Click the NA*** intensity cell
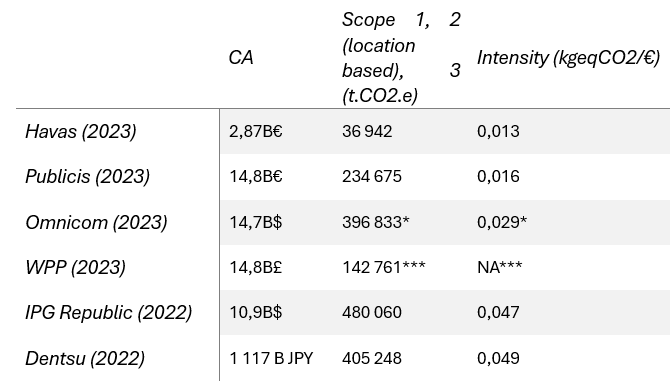Screen dimensions: 670x381 (x=500, y=268)
